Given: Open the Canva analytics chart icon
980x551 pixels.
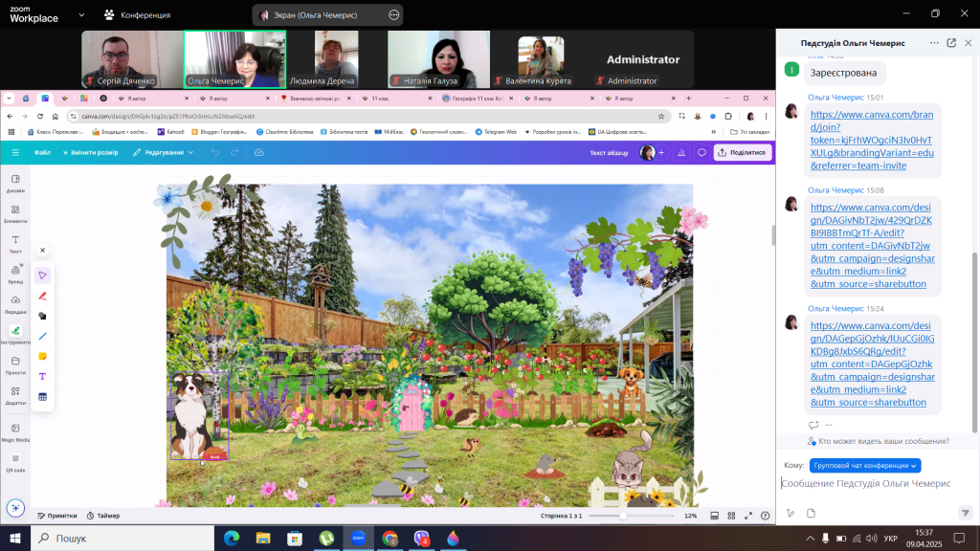Looking at the screenshot, I should coord(681,152).
